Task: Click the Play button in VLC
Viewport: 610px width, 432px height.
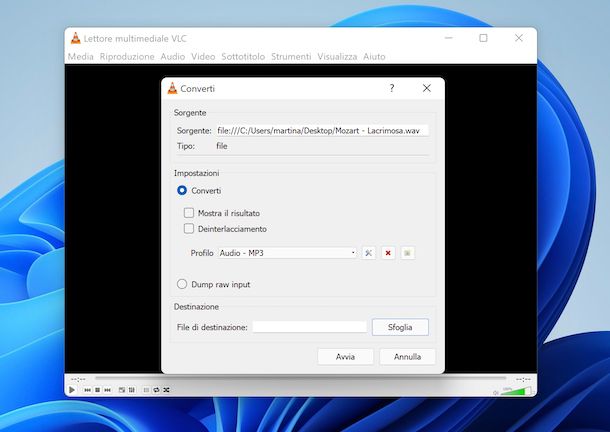Action: 72,390
